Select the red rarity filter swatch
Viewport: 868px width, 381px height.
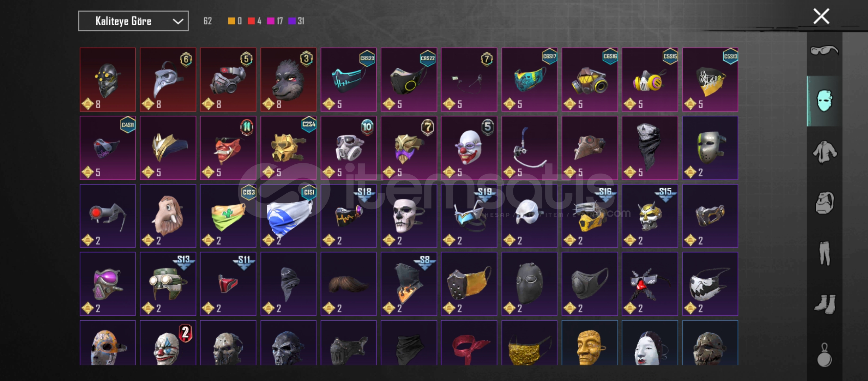click(251, 21)
